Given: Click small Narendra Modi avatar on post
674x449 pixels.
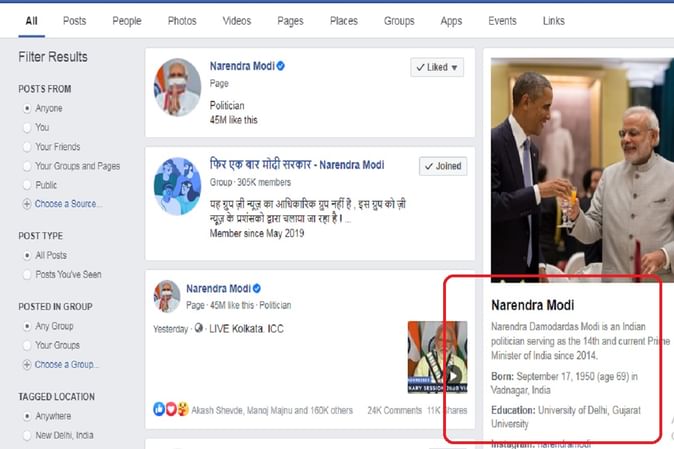Looking at the screenshot, I should [167, 296].
